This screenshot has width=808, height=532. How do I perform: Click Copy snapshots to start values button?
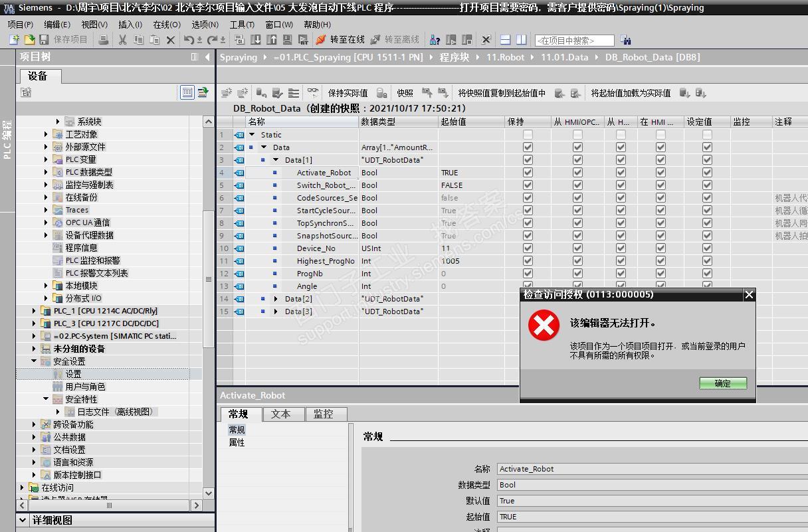pos(502,93)
